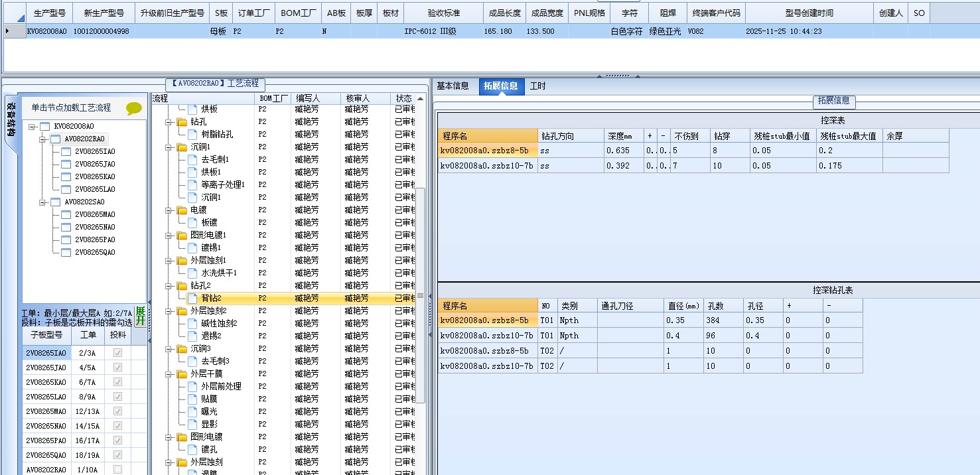Collapse the 电镀 folder in process tree
Viewport: 980px width, 475px height.
tap(169, 210)
